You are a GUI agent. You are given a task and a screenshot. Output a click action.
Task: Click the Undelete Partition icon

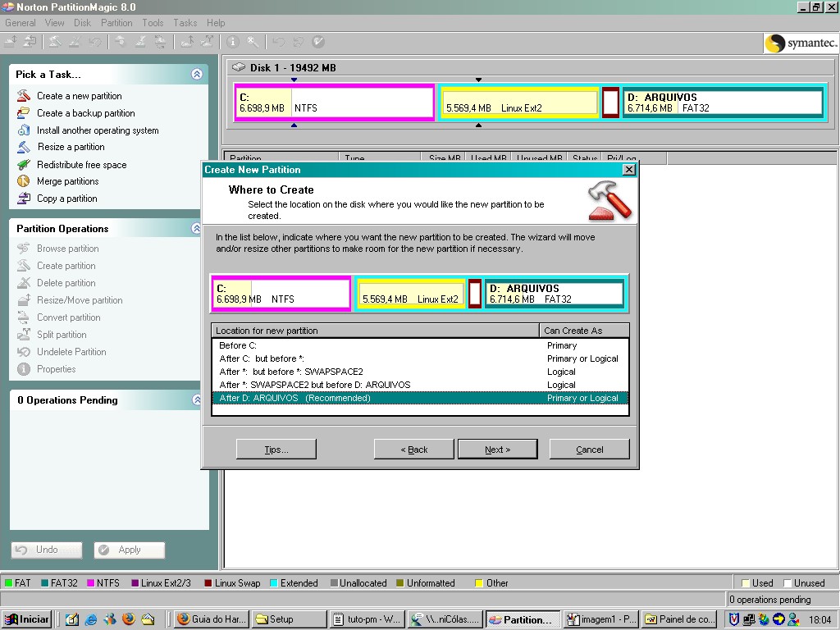click(x=24, y=352)
